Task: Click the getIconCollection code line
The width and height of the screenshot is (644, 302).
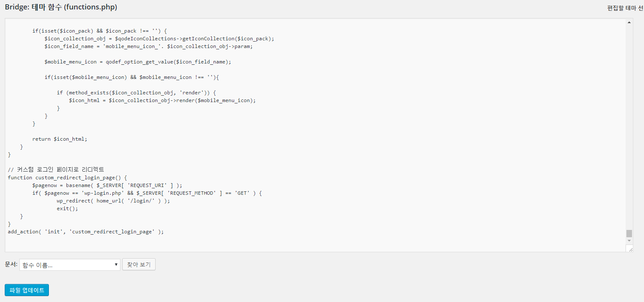Action: 159,39
